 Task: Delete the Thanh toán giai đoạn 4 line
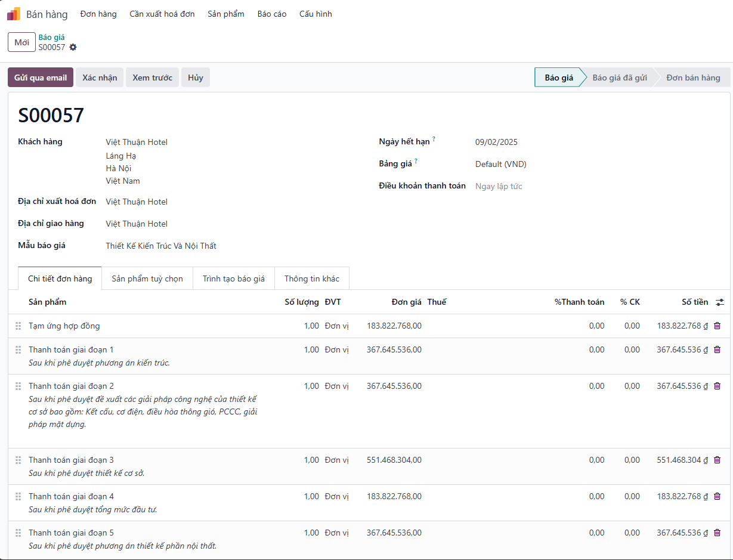pos(717,496)
